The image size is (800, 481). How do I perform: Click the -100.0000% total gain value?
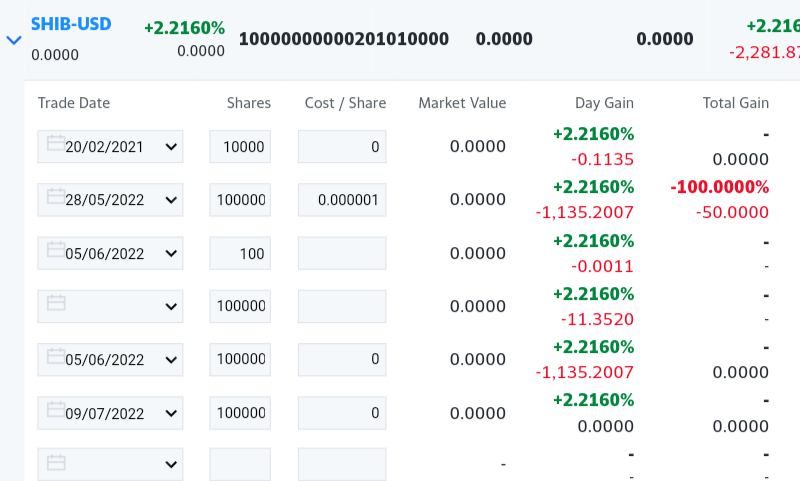(719, 187)
